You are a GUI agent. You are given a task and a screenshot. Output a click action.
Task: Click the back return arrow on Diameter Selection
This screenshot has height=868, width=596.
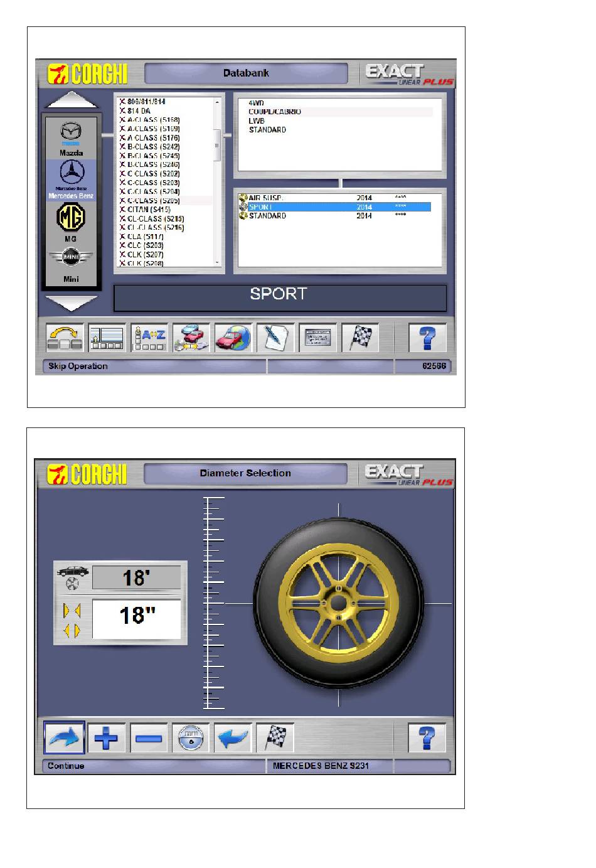click(x=233, y=737)
